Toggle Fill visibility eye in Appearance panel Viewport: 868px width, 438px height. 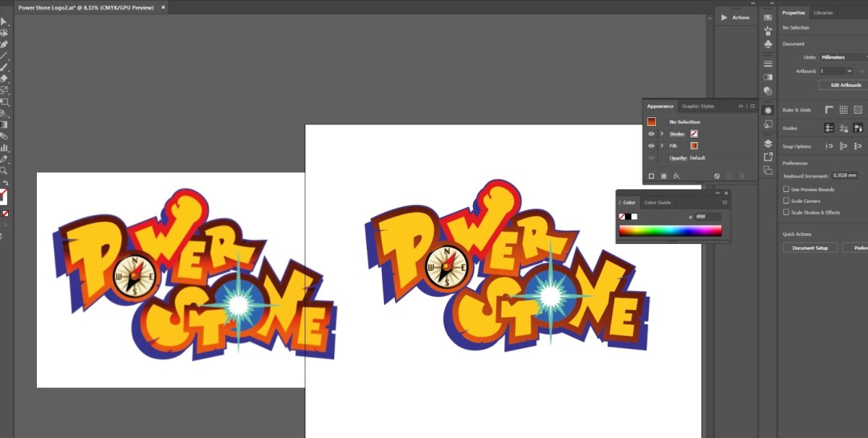coord(651,146)
